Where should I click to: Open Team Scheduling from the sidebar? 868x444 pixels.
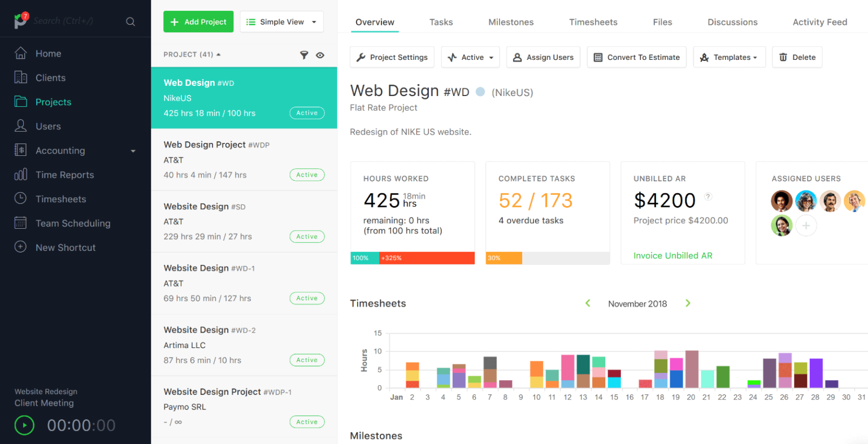tap(73, 223)
